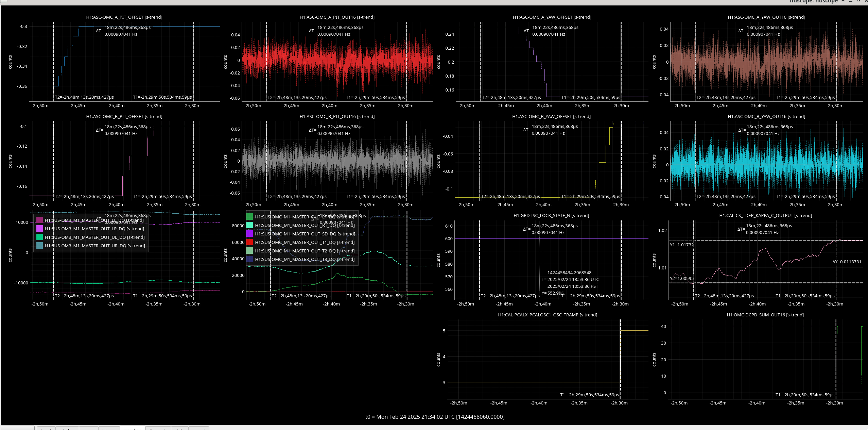Click the H1:OMC-DCPD_SUM_OUT16 plot title
The height and width of the screenshot is (430, 868).
pyautogui.click(x=765, y=315)
